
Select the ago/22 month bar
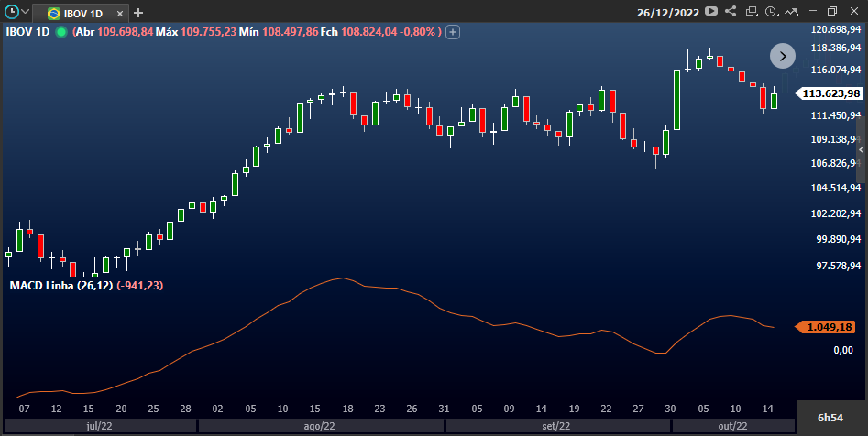[321, 426]
